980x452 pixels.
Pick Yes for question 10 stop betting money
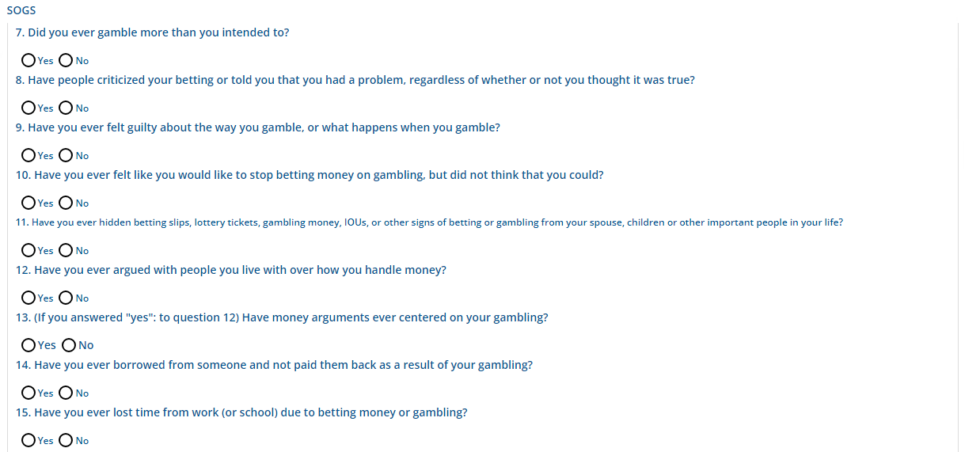(28, 203)
